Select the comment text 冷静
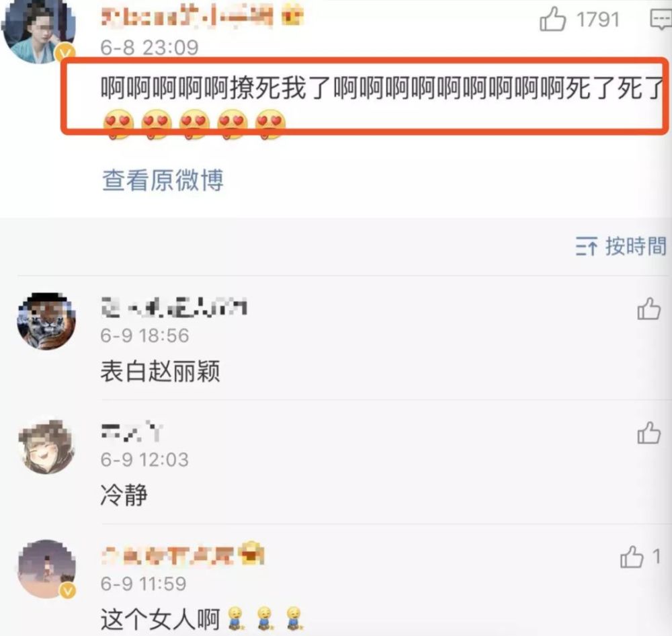Image resolution: width=672 pixels, height=636 pixels. pyautogui.click(x=124, y=494)
